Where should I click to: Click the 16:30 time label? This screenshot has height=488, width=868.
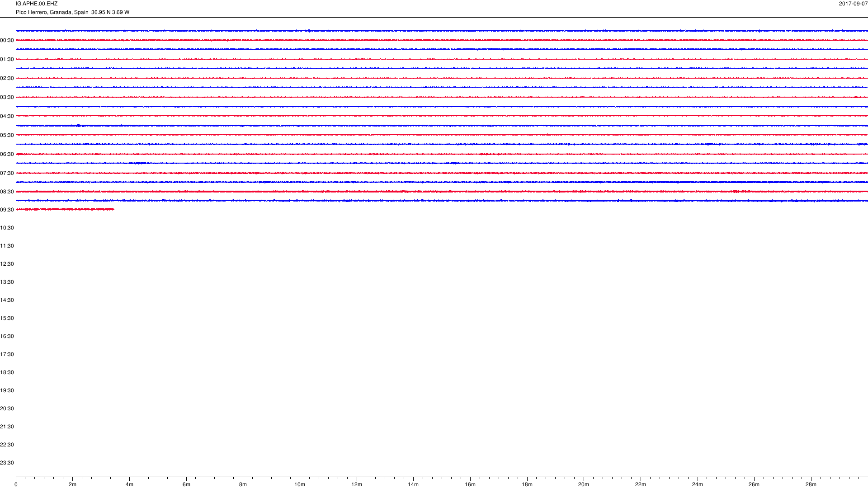(x=7, y=337)
